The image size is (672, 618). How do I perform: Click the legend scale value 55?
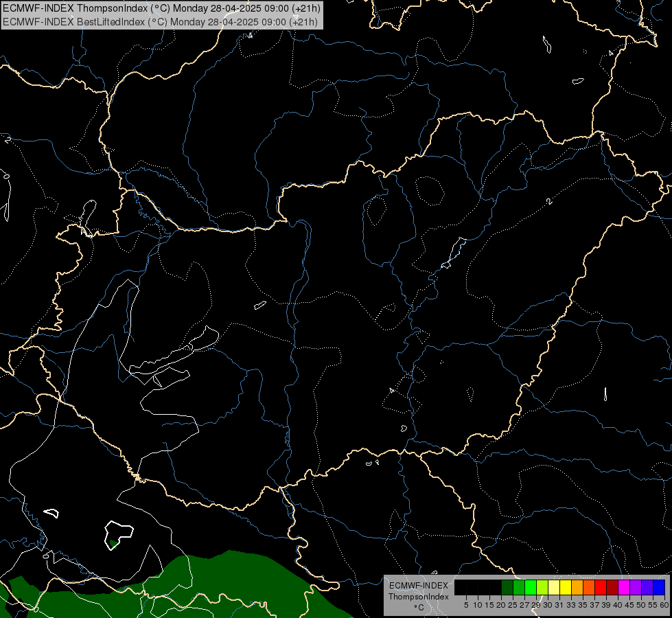pos(653,605)
